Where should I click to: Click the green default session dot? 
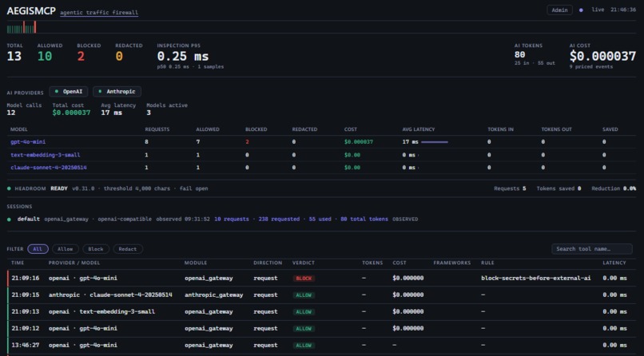click(x=9, y=220)
